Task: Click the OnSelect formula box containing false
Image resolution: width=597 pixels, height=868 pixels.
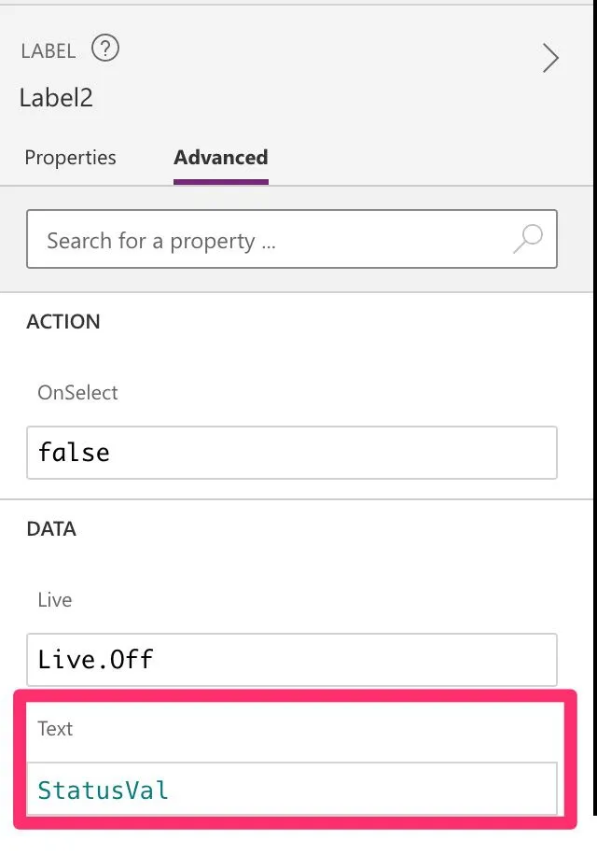Action: point(292,453)
